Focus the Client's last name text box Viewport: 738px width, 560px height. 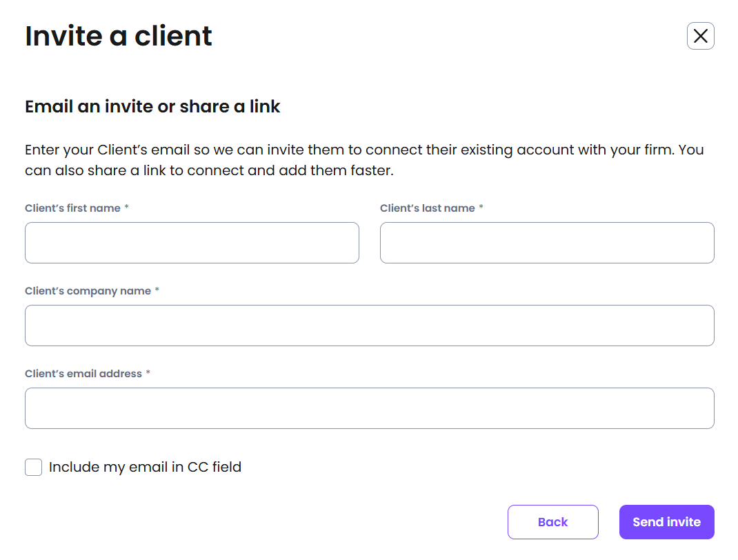[547, 243]
